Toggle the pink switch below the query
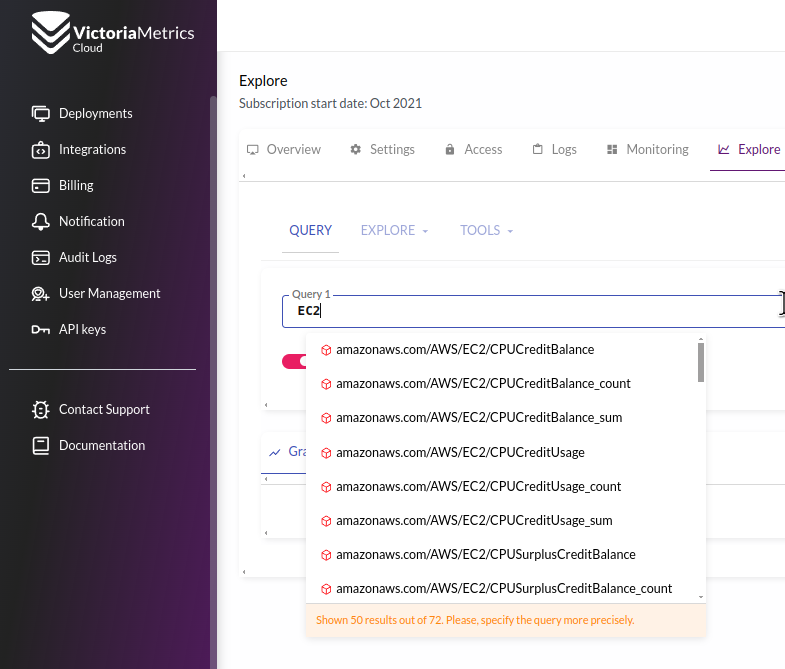The image size is (785, 669). (x=294, y=362)
